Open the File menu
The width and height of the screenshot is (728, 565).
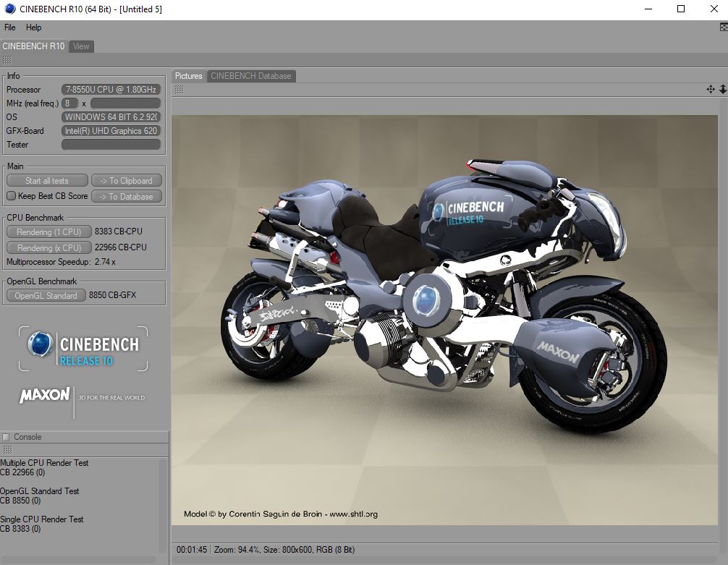click(9, 27)
